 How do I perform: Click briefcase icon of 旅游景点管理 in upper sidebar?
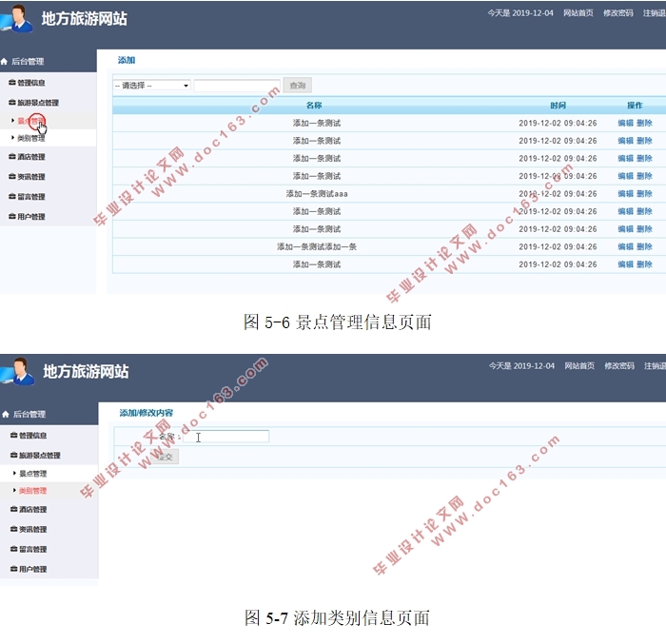[x=11, y=103]
